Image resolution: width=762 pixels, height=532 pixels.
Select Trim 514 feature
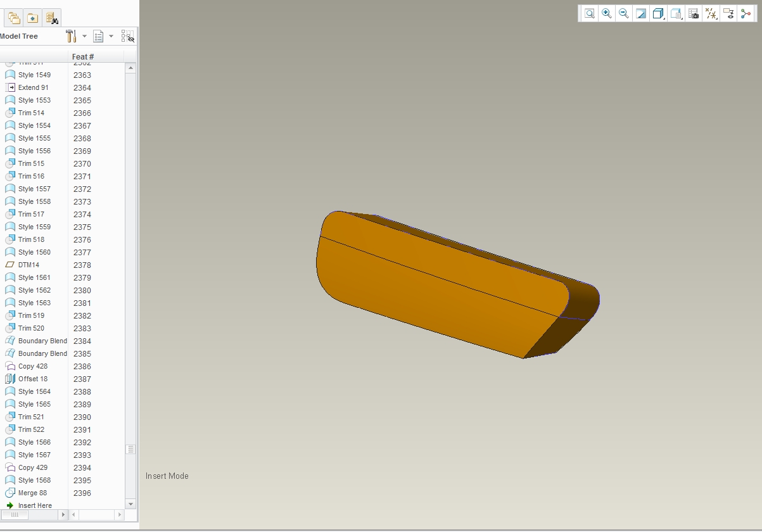pyautogui.click(x=31, y=113)
